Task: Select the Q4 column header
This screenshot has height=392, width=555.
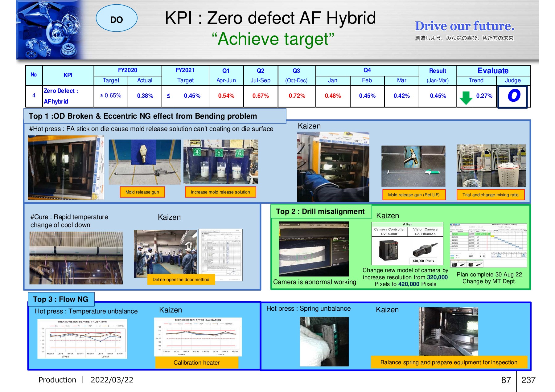Action: (x=368, y=71)
